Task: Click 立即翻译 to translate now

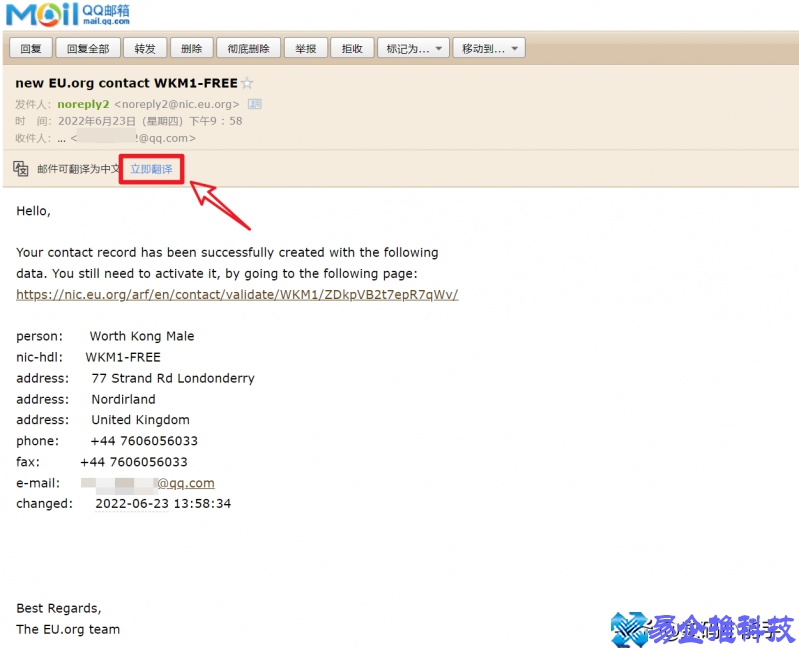Action: [151, 169]
